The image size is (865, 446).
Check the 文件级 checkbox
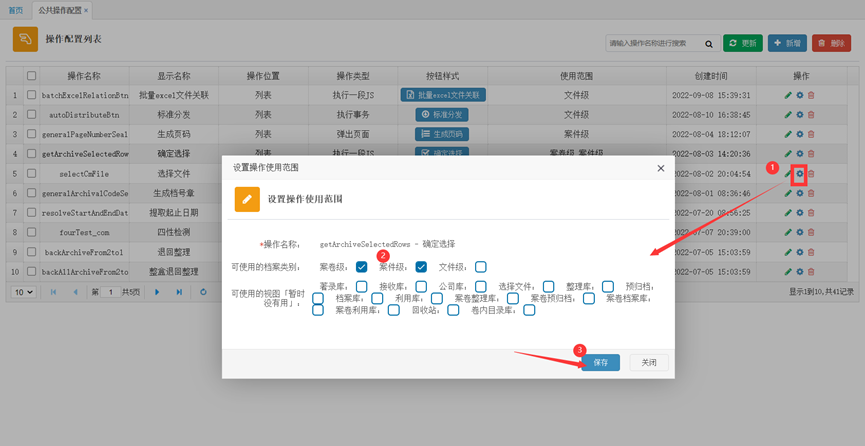(480, 267)
